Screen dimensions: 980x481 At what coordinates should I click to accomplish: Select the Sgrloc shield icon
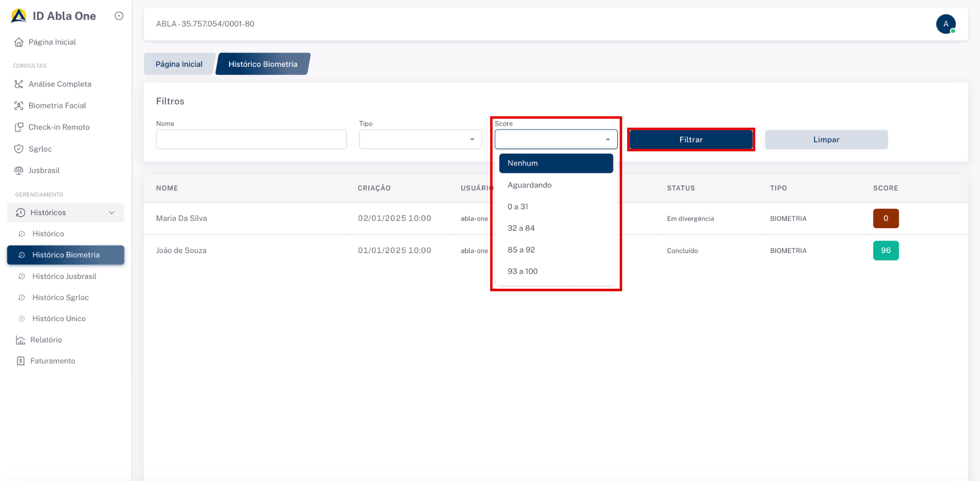coord(19,149)
